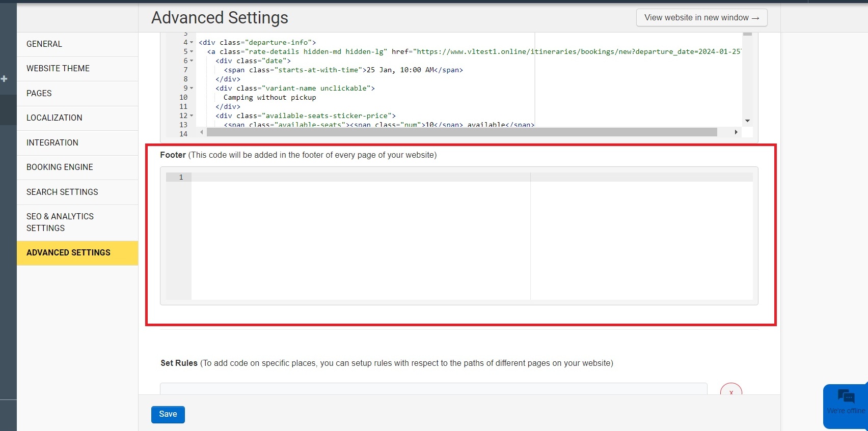Fold the variant-name div on line 9

tap(192, 89)
